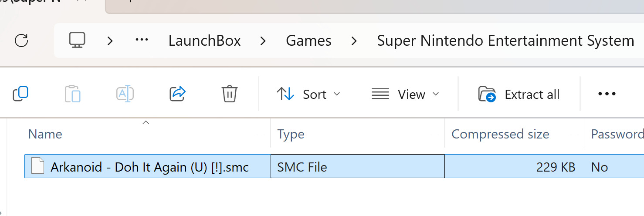Open the View dropdown
This screenshot has height=216, width=644.
point(405,94)
